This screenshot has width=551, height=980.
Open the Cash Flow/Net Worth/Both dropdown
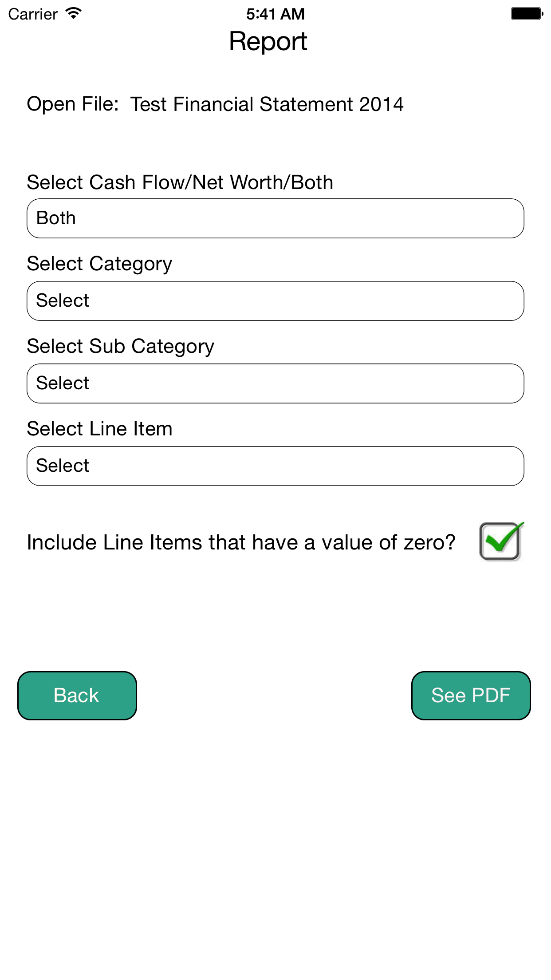[275, 218]
